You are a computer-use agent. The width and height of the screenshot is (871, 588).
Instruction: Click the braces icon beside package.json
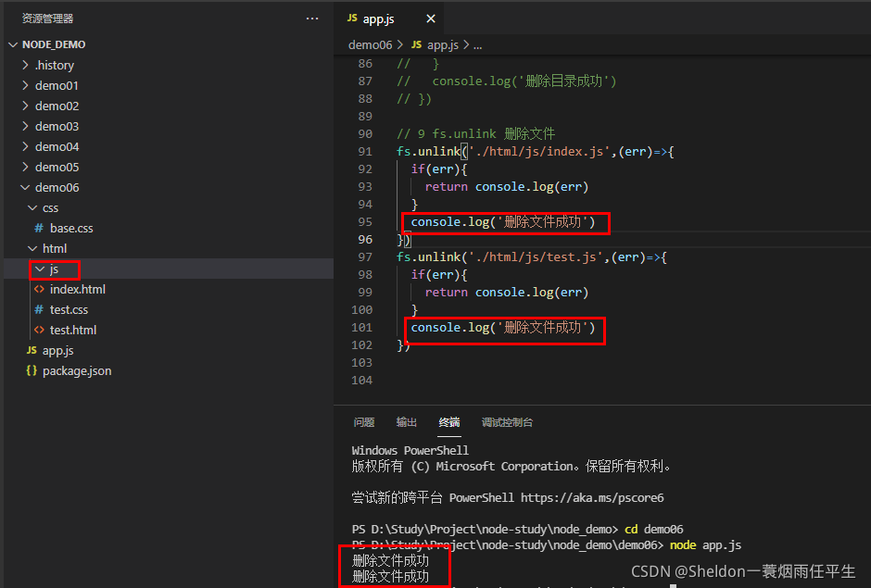coord(32,371)
